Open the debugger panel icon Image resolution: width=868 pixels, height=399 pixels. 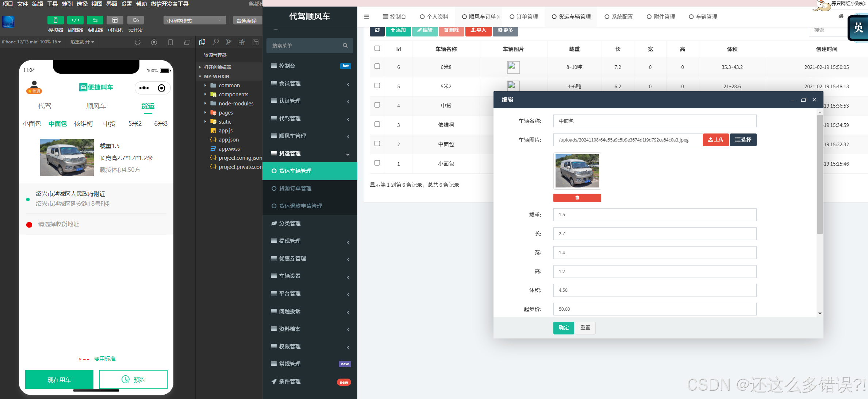click(x=95, y=20)
